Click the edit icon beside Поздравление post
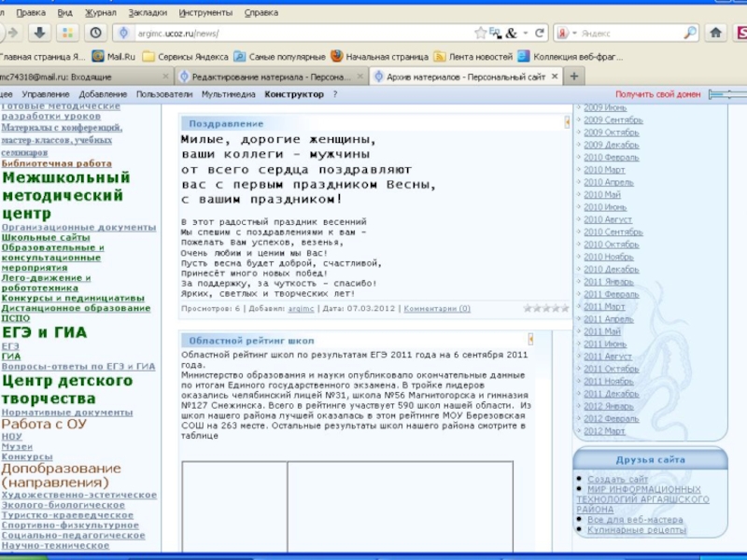The image size is (747, 560). coord(567,123)
